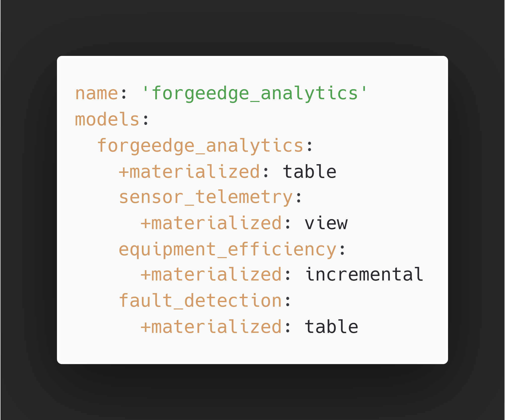Click the '+materialized' key under equipment_efficiency
The height and width of the screenshot is (420, 505).
point(211,274)
